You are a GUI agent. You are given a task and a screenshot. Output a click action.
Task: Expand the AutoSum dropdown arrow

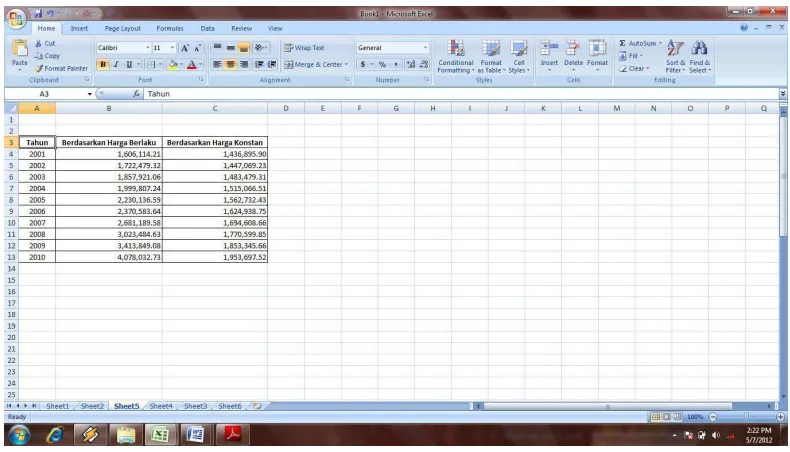[x=660, y=43]
